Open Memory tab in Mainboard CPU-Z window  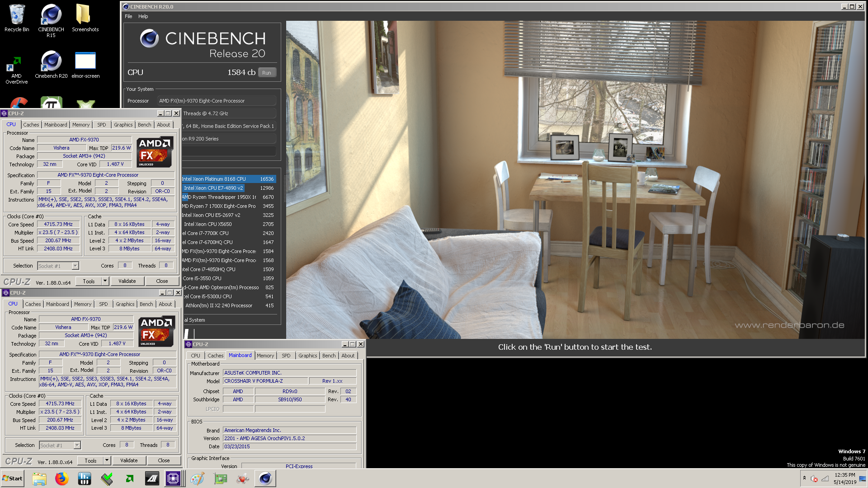(265, 356)
